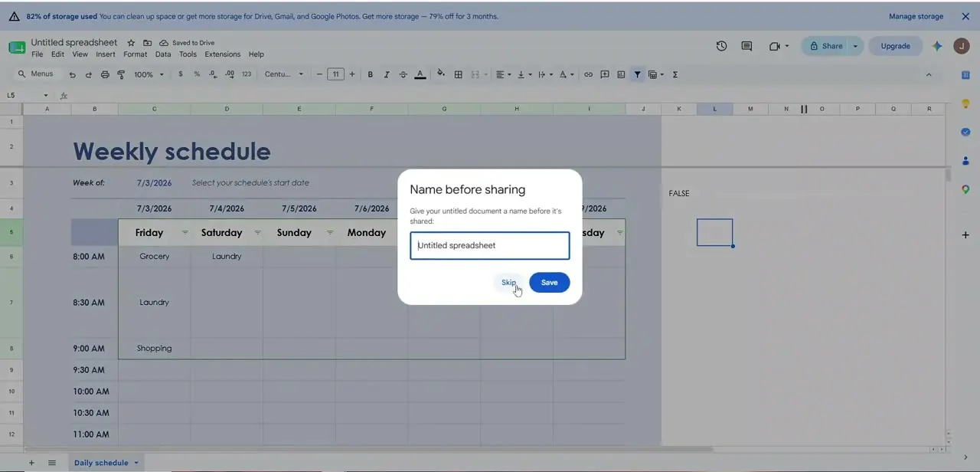This screenshot has height=472, width=980.
Task: Open vertical align dropdown
Action: tap(524, 74)
